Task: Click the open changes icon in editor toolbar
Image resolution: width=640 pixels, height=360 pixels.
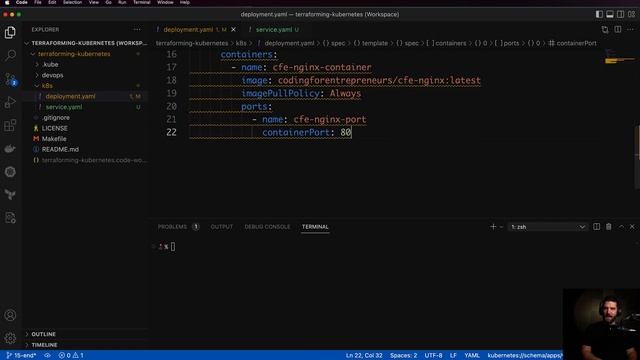Action: pyautogui.click(x=605, y=29)
